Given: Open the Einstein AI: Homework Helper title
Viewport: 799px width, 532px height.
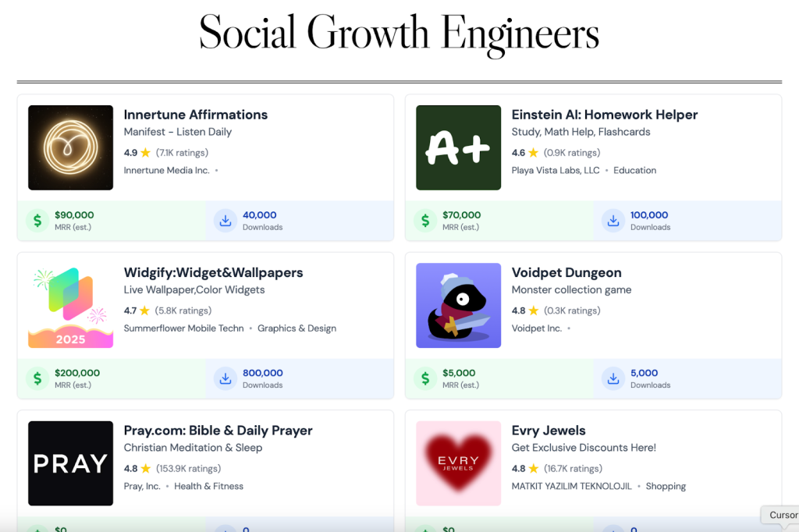Looking at the screenshot, I should click(604, 115).
